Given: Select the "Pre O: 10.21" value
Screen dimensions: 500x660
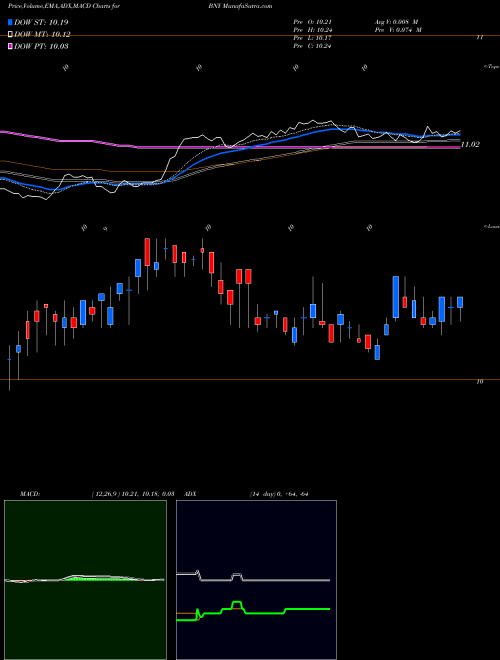Looking at the screenshot, I should tap(312, 22).
